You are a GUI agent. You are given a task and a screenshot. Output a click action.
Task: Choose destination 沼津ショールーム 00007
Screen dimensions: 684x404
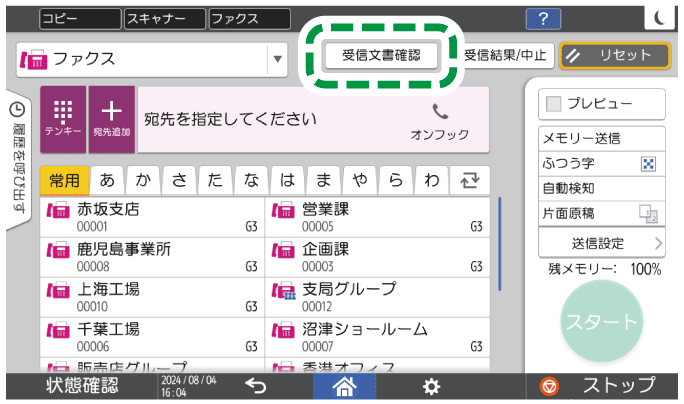tap(377, 338)
